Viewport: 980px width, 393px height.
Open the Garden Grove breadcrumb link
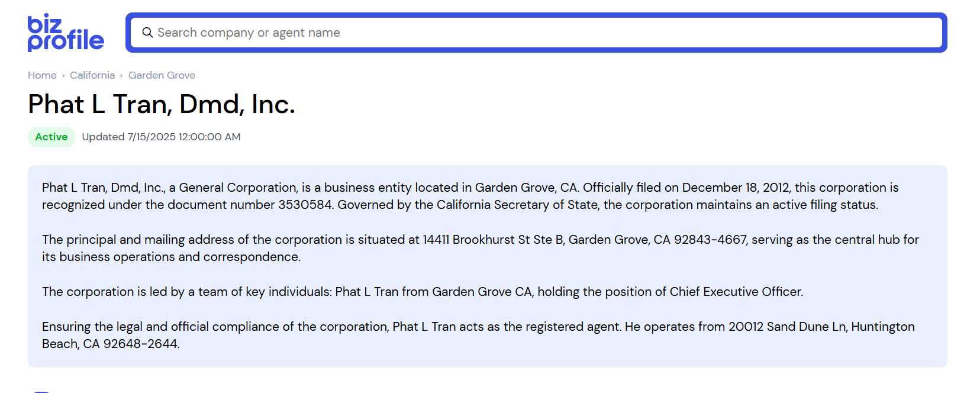(x=162, y=75)
